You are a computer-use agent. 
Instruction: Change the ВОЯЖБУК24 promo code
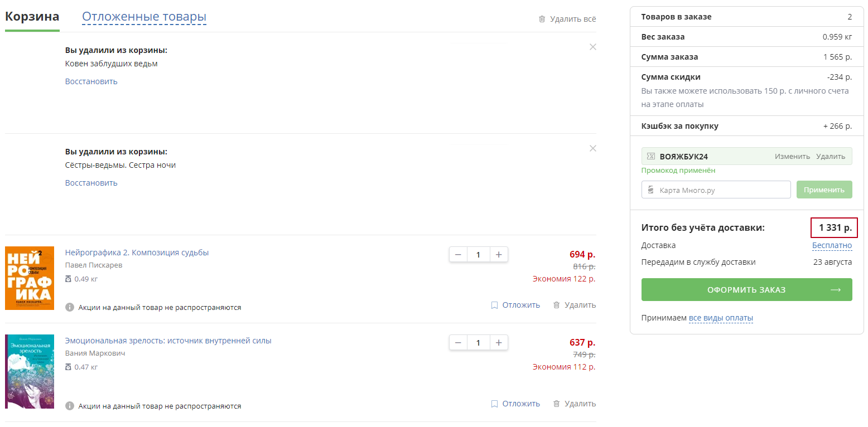tap(792, 156)
